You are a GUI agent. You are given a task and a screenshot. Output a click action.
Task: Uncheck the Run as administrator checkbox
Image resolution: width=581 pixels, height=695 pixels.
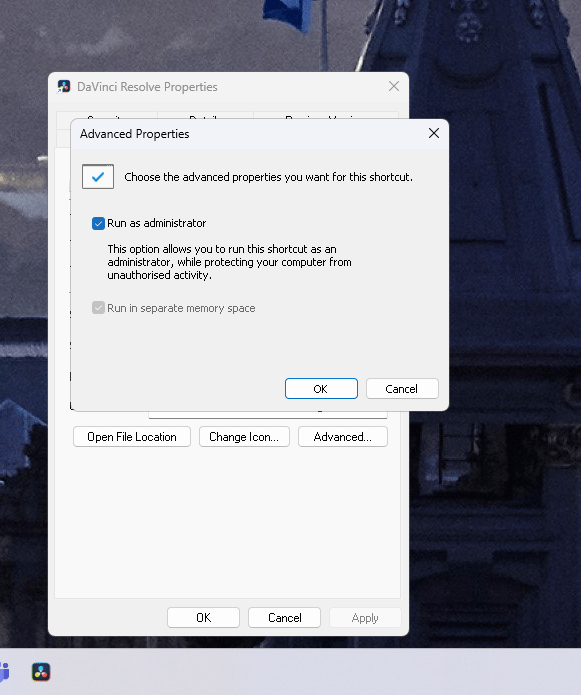(98, 223)
